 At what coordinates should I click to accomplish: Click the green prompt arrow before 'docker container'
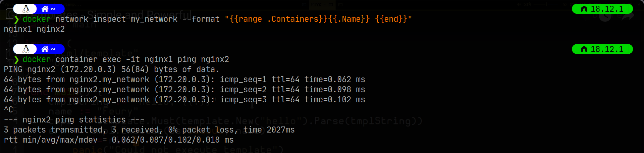pyautogui.click(x=16, y=60)
